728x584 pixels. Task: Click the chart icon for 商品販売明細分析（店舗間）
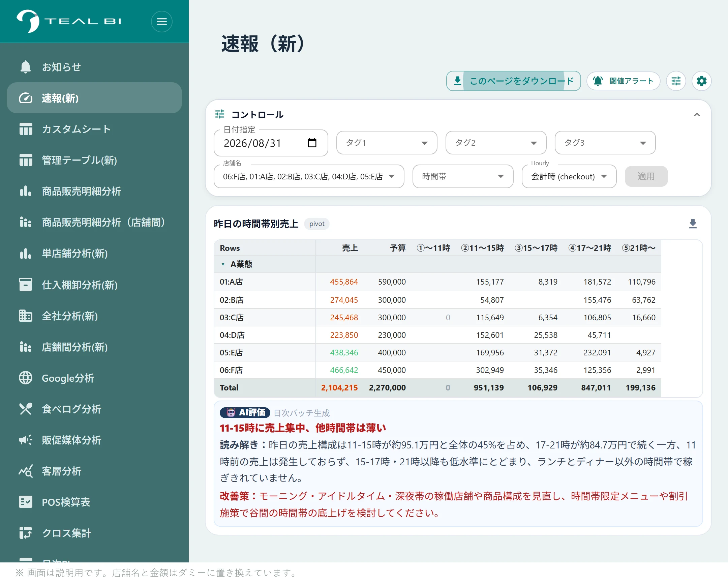point(25,222)
